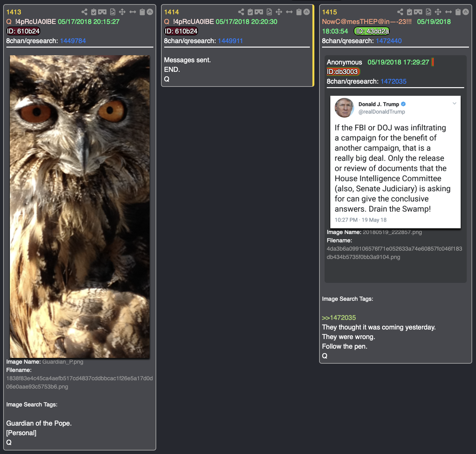
Task: Open quoted post link 1472035 beside 8chan/qresearch
Action: (394, 81)
